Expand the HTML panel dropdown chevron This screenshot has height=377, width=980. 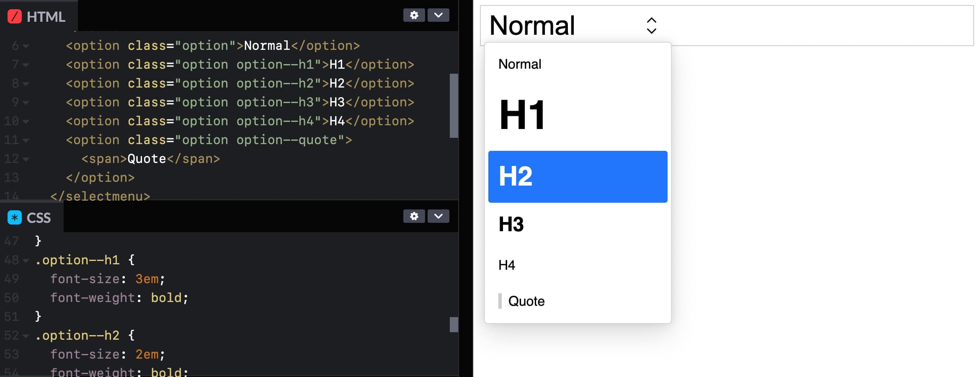[438, 15]
